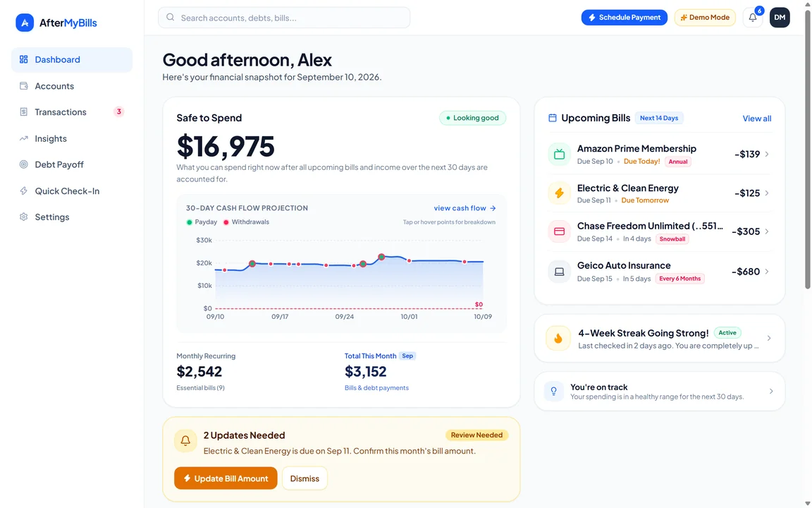Click the streak flame icon
812x508 pixels.
point(558,339)
